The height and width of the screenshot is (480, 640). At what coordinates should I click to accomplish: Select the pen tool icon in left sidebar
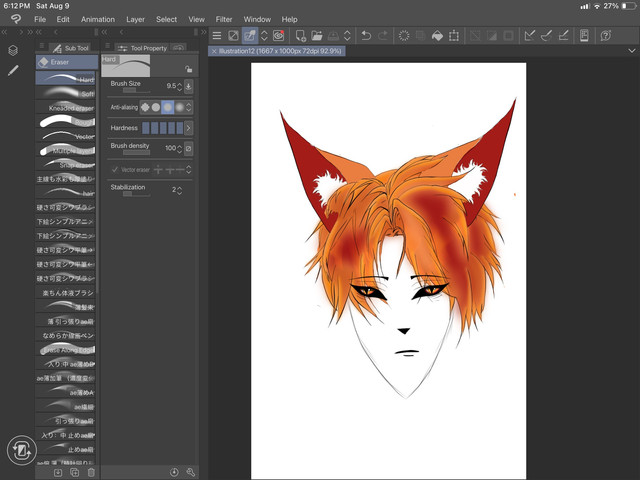(x=13, y=71)
